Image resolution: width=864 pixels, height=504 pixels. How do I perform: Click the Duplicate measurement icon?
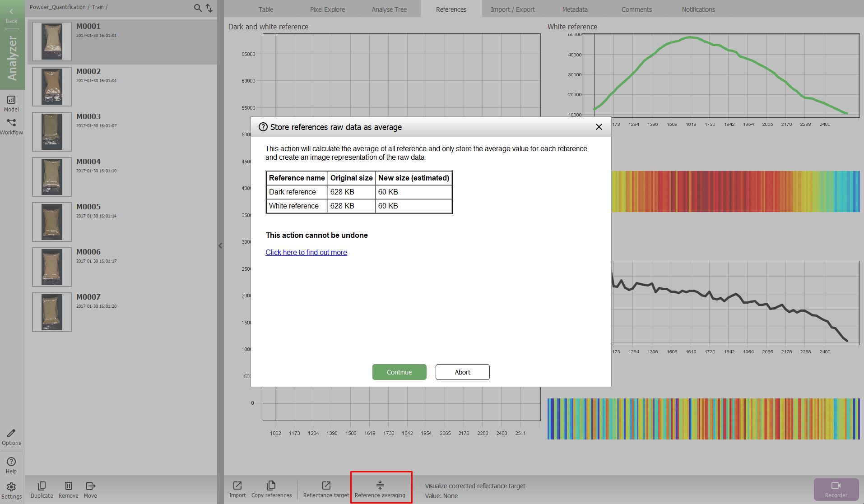42,486
